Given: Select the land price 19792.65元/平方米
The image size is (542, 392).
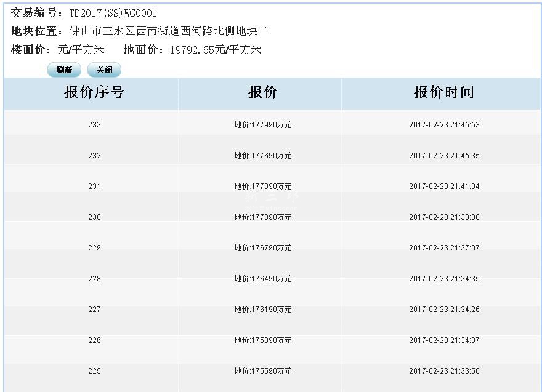Looking at the screenshot, I should [x=216, y=50].
